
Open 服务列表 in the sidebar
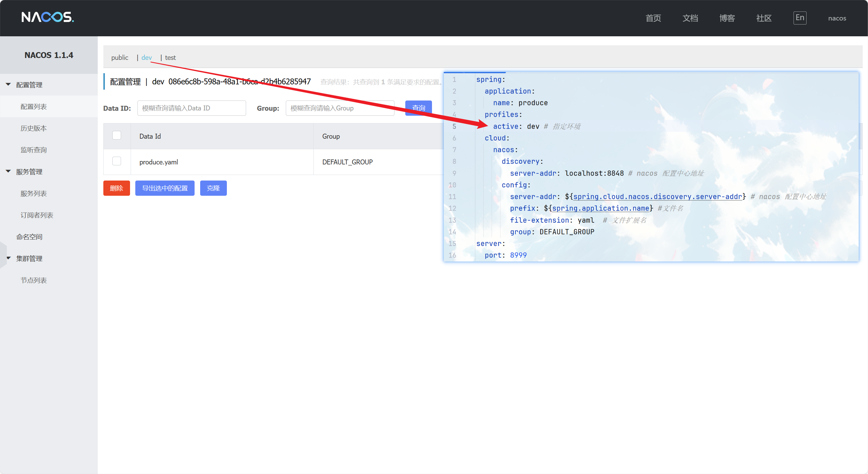(x=34, y=193)
